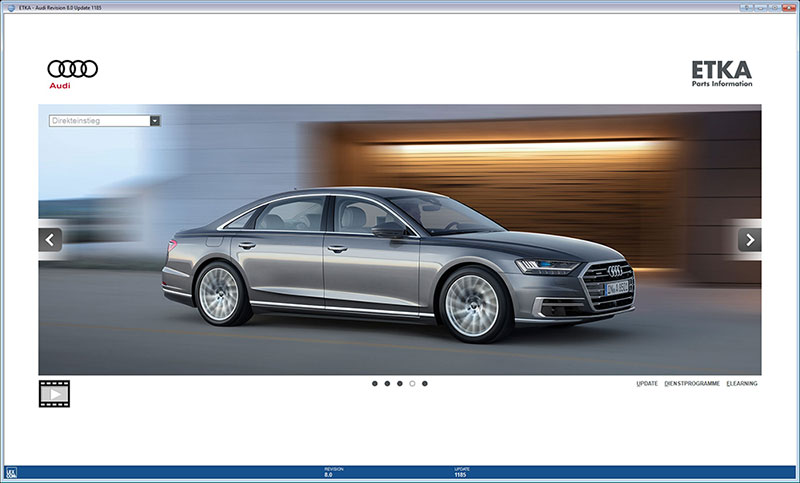
Task: Jump to the fifth carousel dot
Action: [x=424, y=384]
